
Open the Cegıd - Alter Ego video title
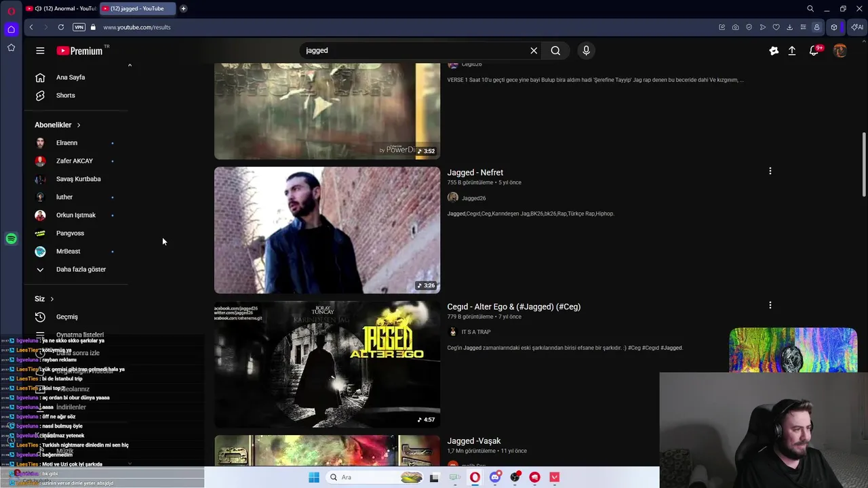tap(514, 307)
